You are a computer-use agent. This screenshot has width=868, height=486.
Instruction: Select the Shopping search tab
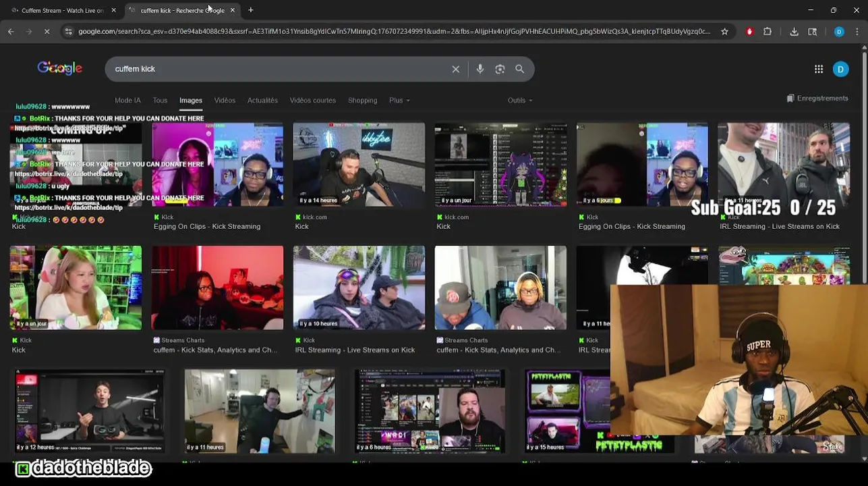click(362, 101)
